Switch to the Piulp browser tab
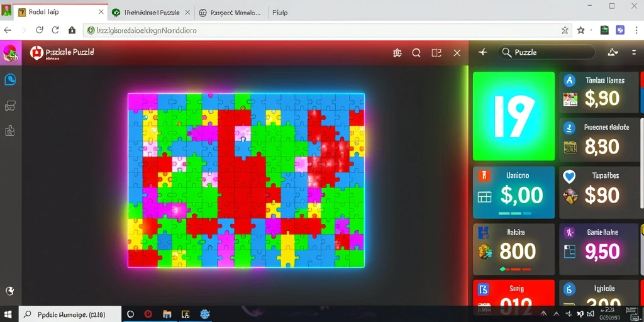The width and height of the screenshot is (644, 322). click(x=280, y=13)
